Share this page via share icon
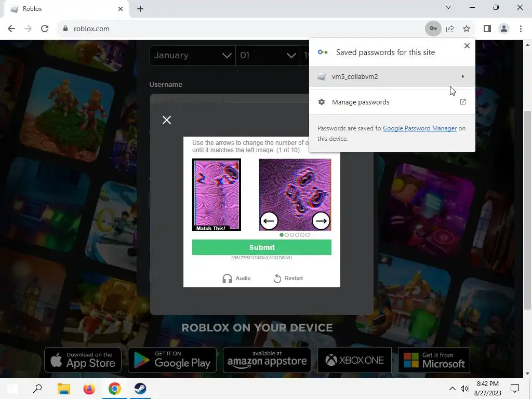This screenshot has width=532, height=399. coord(450,29)
